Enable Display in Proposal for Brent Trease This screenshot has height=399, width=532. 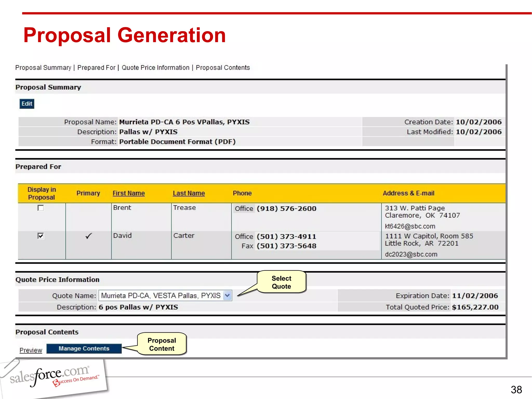pos(41,208)
